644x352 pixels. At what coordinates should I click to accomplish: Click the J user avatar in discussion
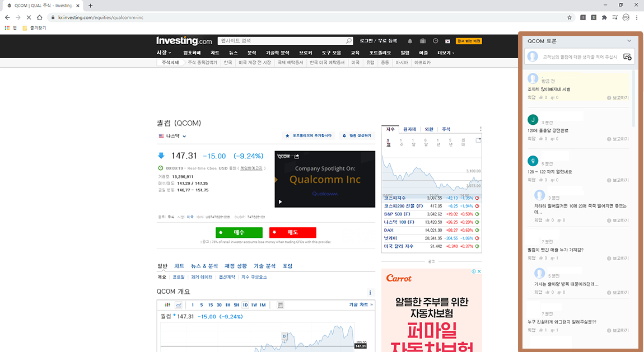pyautogui.click(x=533, y=120)
